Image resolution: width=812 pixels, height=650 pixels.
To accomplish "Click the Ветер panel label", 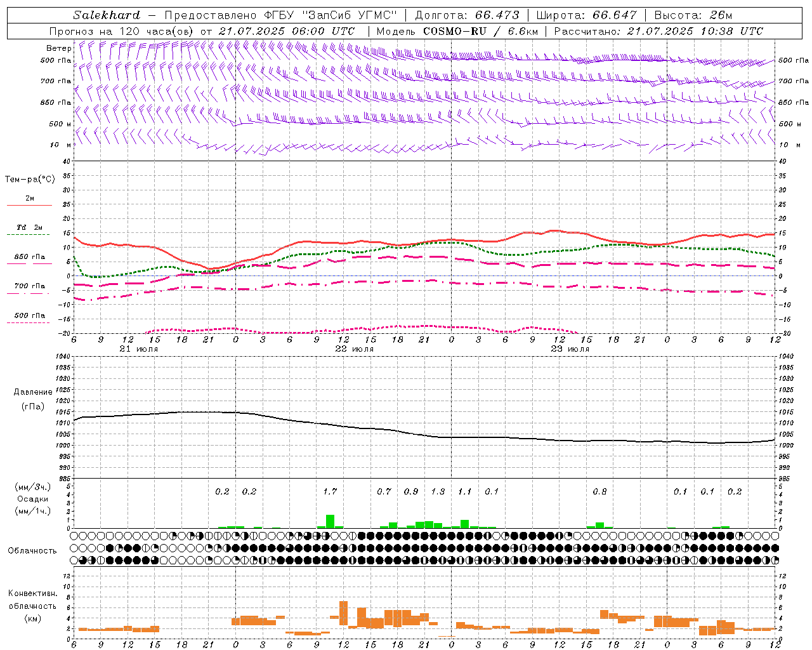I will click(58, 48).
